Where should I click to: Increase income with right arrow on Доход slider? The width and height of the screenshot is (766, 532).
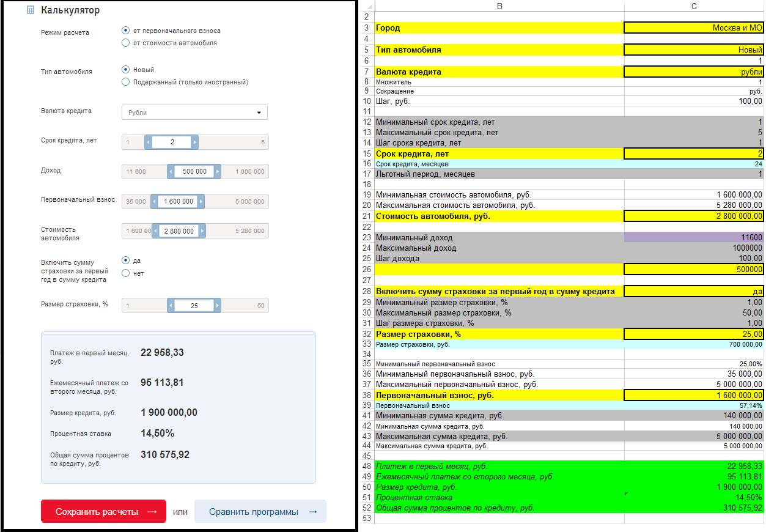(x=218, y=172)
